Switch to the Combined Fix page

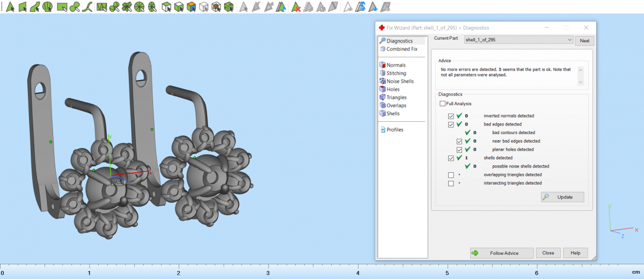tap(401, 49)
